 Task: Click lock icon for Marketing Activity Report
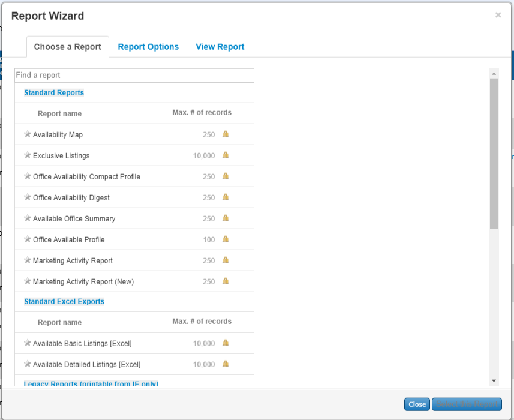pyautogui.click(x=226, y=260)
